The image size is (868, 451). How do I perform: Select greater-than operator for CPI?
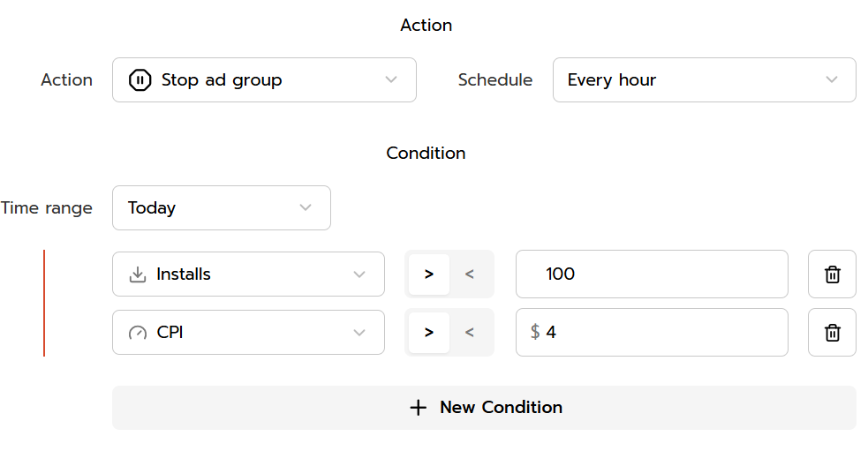point(429,333)
